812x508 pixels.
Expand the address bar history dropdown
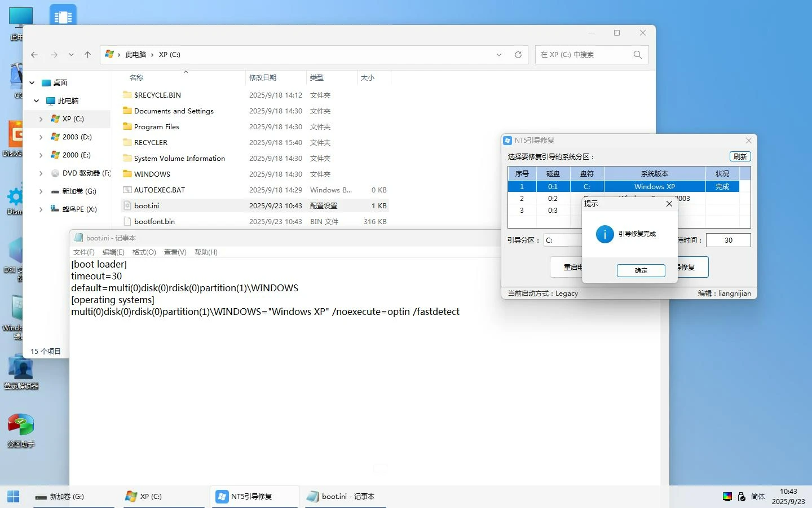click(499, 55)
